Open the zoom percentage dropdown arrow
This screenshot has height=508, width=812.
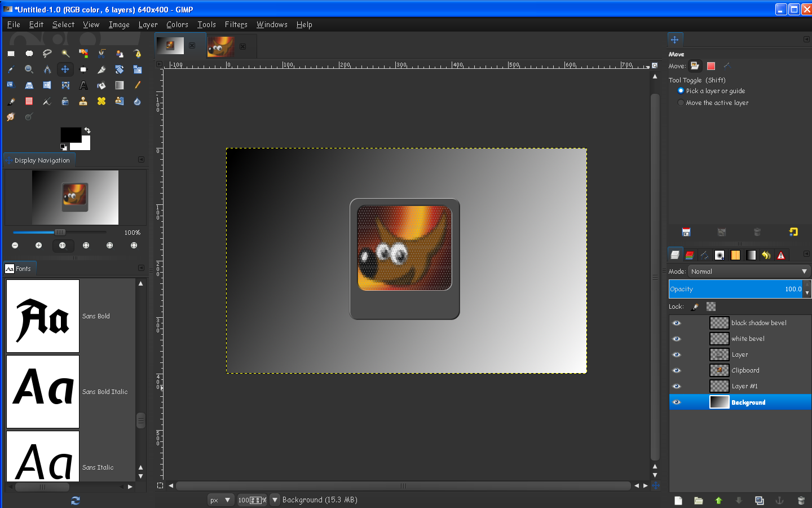tap(275, 500)
